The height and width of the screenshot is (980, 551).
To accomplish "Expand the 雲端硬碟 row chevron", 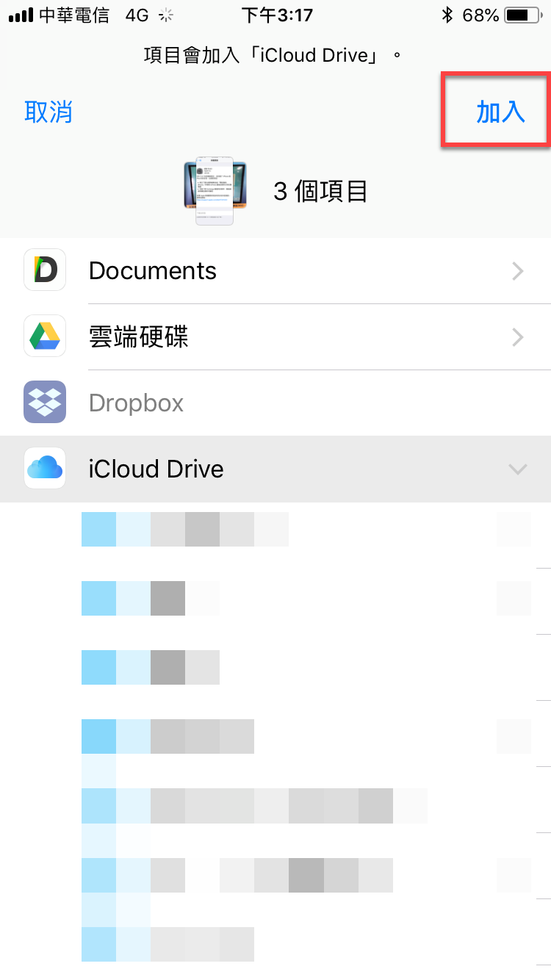I will tap(518, 337).
